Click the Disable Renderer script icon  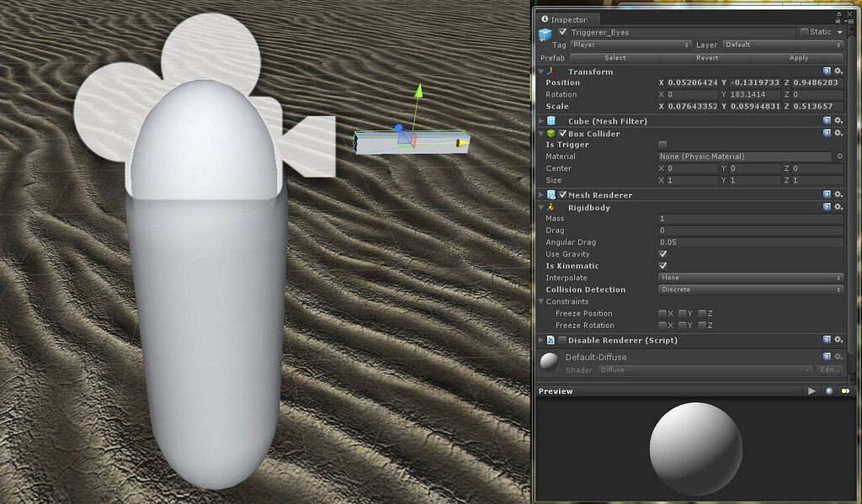click(x=552, y=340)
